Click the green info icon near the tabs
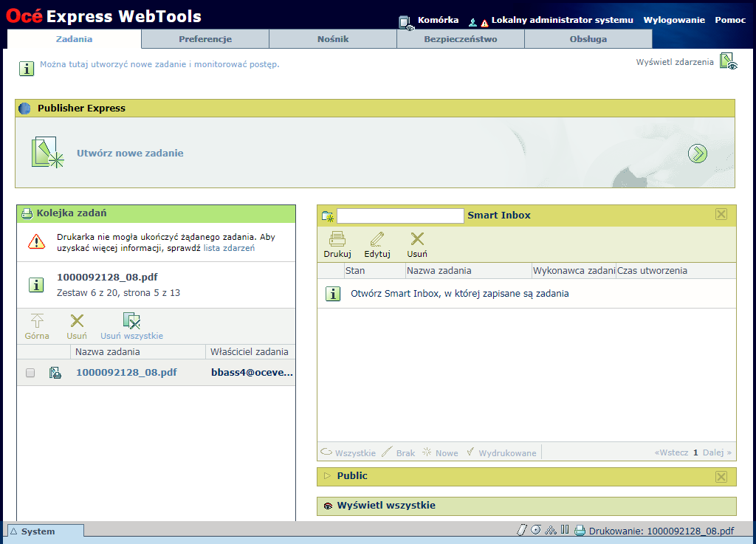The height and width of the screenshot is (544, 756). (27, 69)
